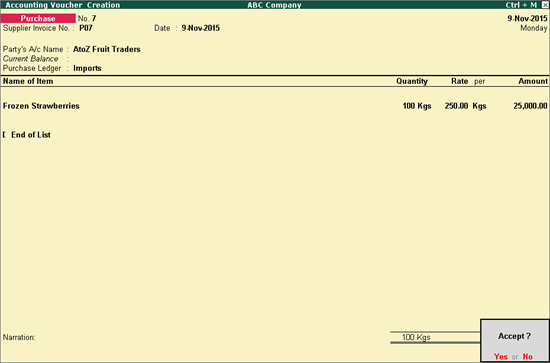Edit the item quantity 100 Kgs
The height and width of the screenshot is (363, 550).
417,106
